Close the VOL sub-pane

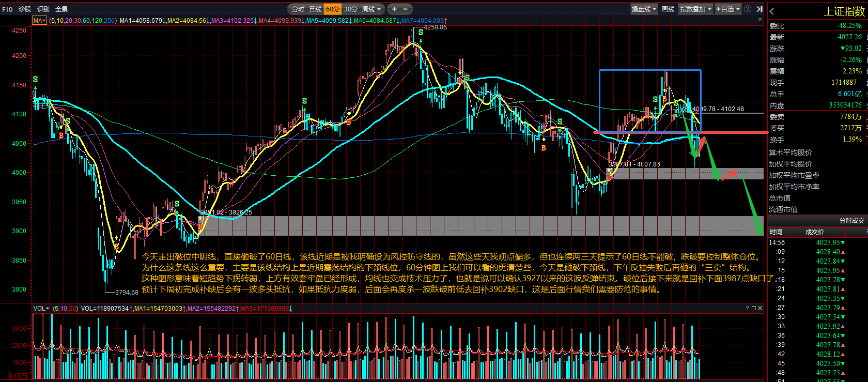760,308
